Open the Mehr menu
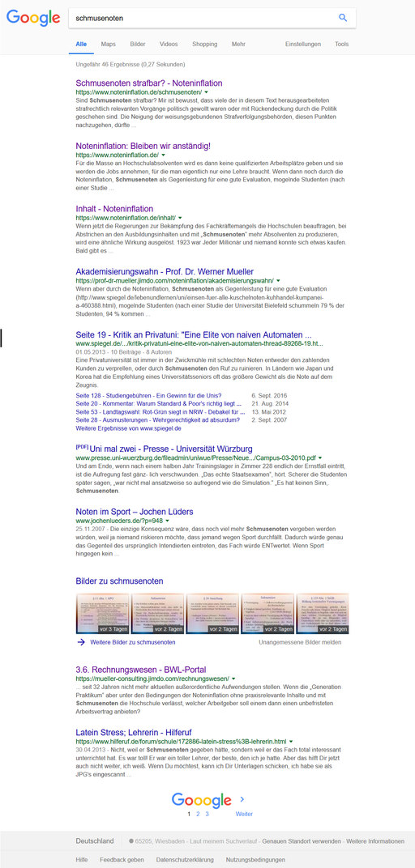This screenshot has height=868, width=415. [238, 44]
